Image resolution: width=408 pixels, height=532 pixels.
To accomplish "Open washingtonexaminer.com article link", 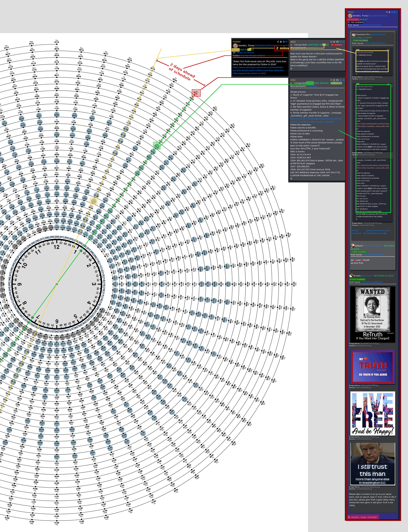I will point(258,70).
